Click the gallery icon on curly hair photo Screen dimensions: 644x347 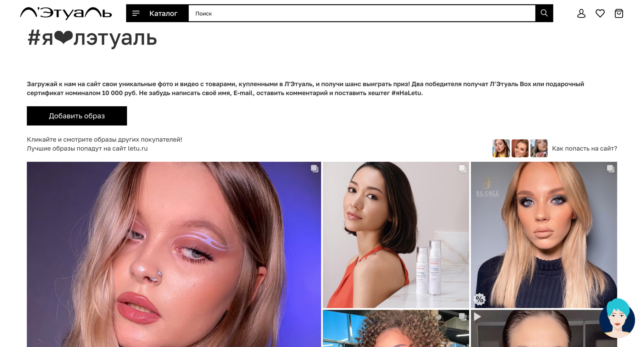[x=462, y=316]
